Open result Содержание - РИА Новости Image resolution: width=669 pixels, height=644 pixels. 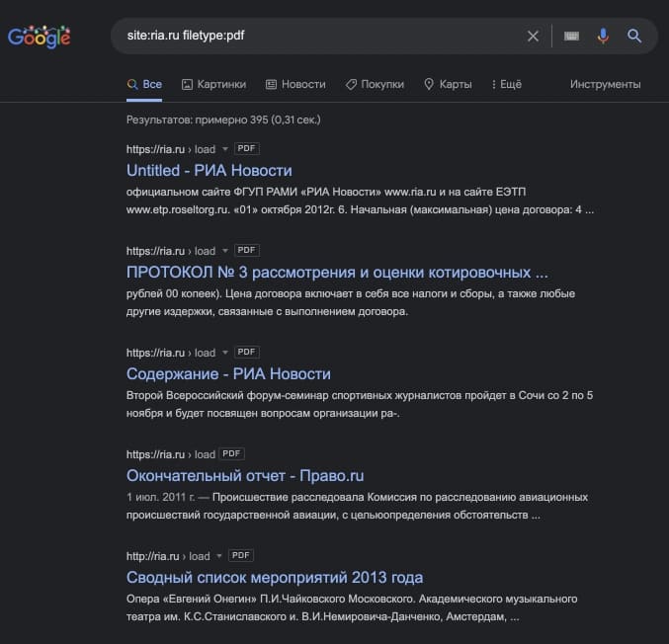click(x=228, y=374)
